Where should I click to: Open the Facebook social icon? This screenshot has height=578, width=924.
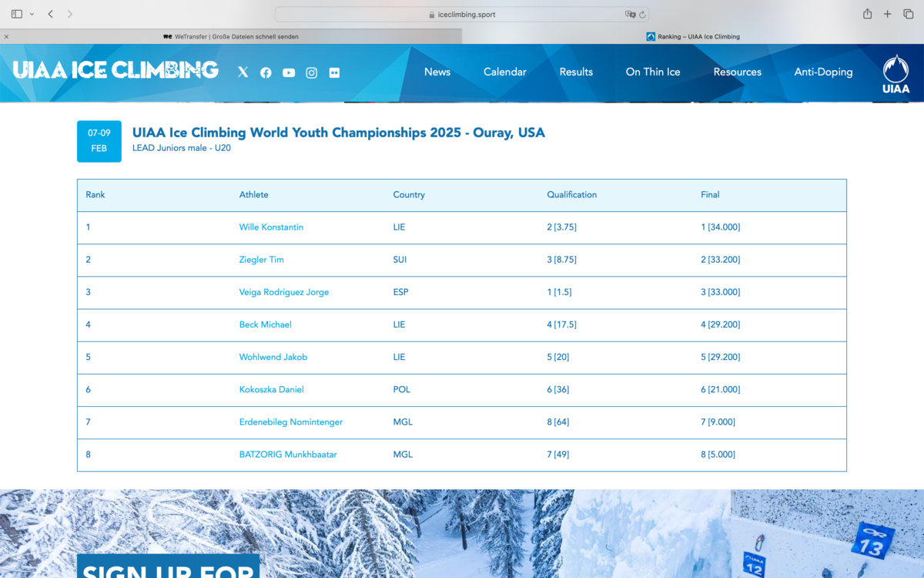(266, 72)
